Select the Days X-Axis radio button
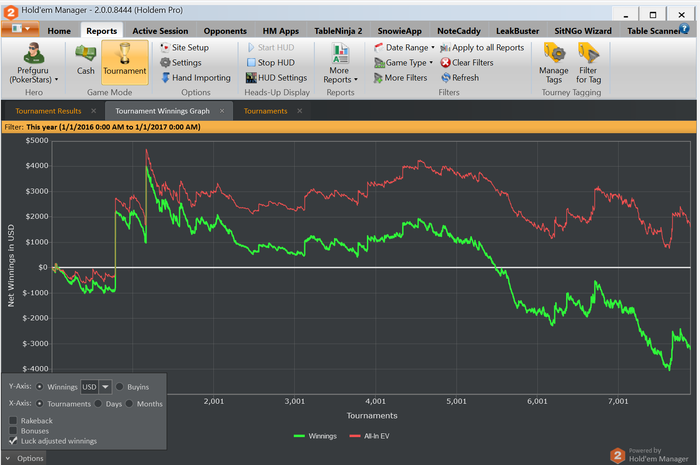 click(98, 403)
